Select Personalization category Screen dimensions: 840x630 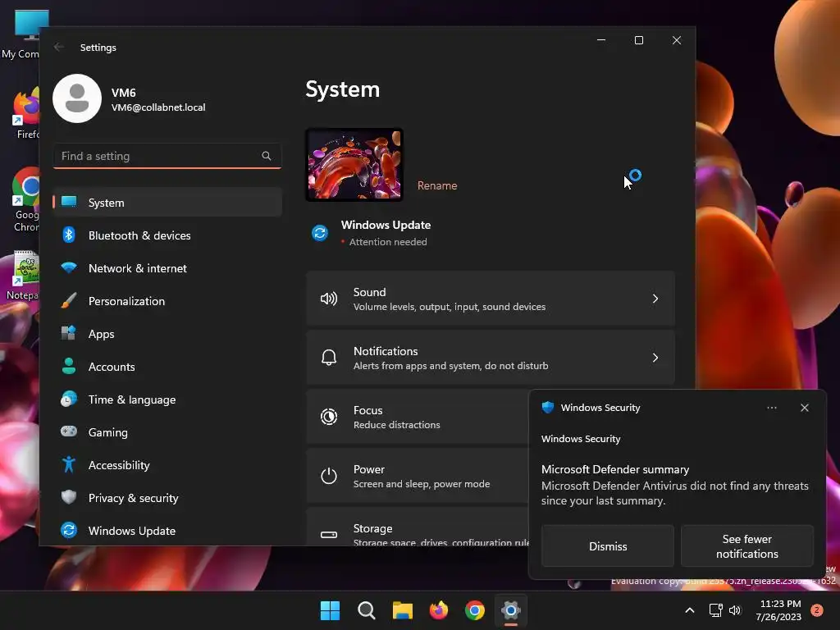[167, 300]
